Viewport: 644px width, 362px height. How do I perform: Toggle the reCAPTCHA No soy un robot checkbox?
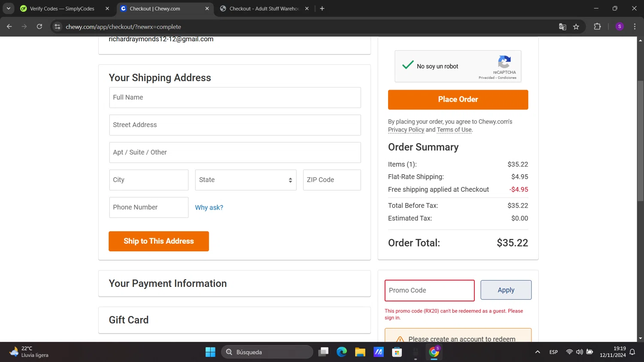(407, 66)
